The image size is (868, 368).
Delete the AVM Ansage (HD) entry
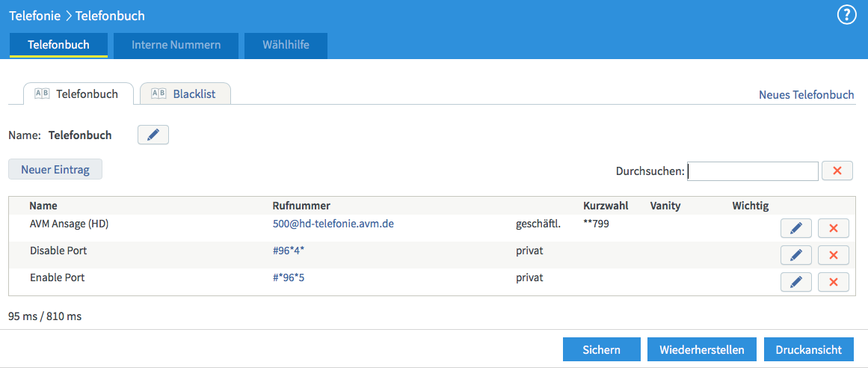[833, 228]
